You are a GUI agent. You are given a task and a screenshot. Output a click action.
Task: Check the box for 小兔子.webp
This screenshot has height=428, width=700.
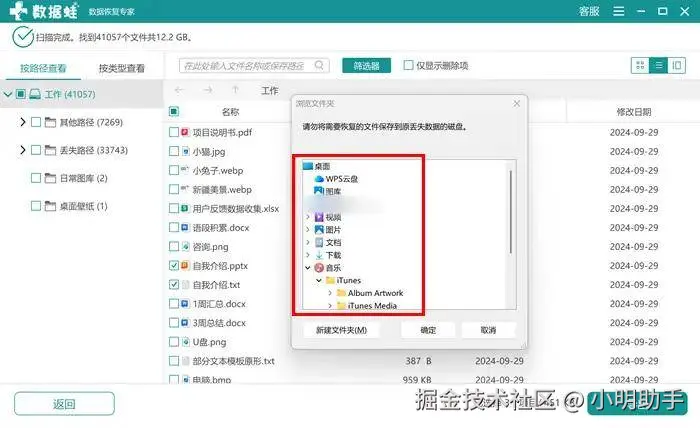point(174,170)
